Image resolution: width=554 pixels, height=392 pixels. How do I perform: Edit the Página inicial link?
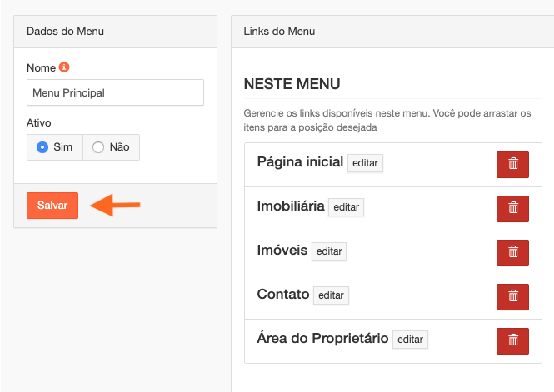click(365, 163)
